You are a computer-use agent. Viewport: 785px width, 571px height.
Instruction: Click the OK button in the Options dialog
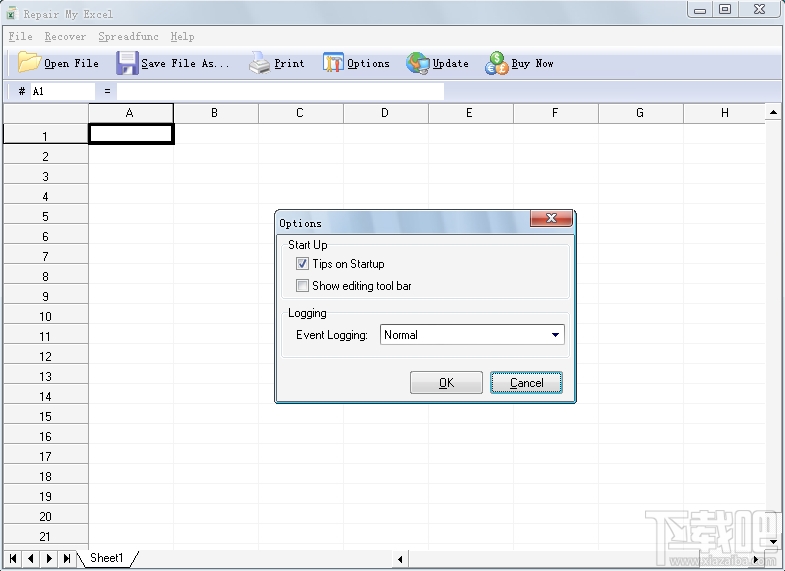pyautogui.click(x=446, y=383)
